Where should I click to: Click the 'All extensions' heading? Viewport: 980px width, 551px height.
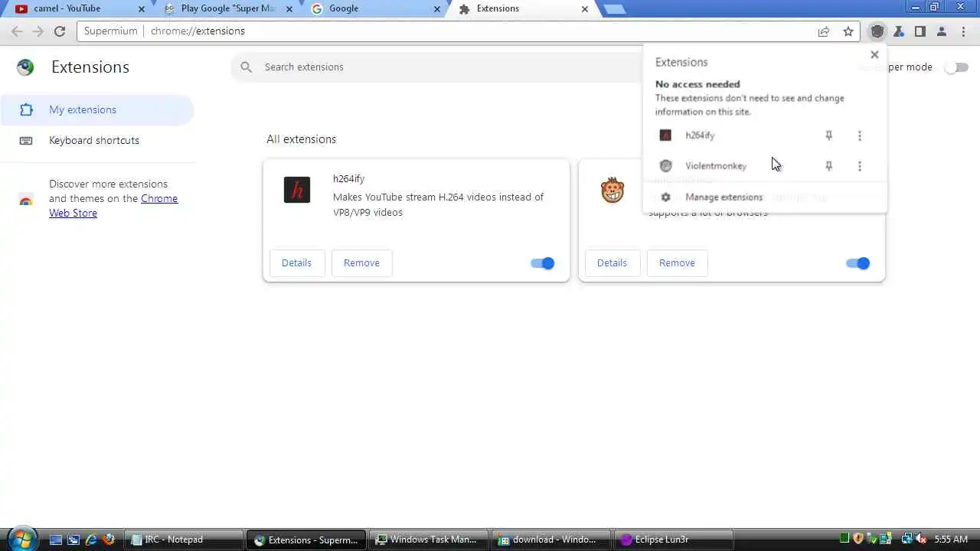[x=302, y=139]
